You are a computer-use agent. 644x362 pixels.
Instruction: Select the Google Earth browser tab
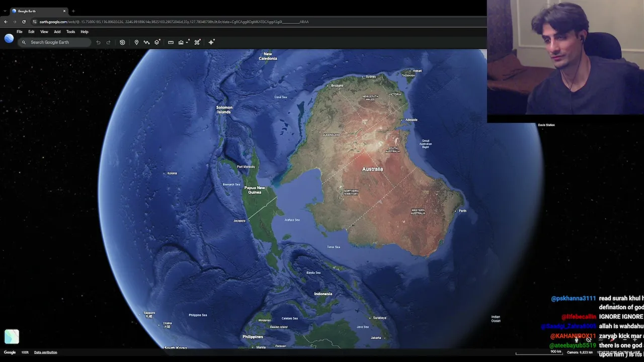(x=39, y=11)
